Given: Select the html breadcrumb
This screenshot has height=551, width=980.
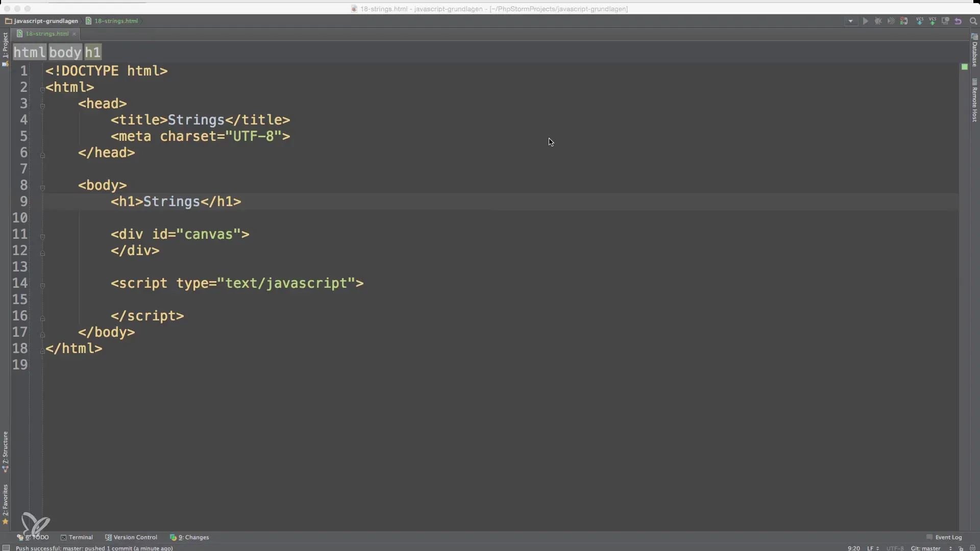Looking at the screenshot, I should coord(30,52).
